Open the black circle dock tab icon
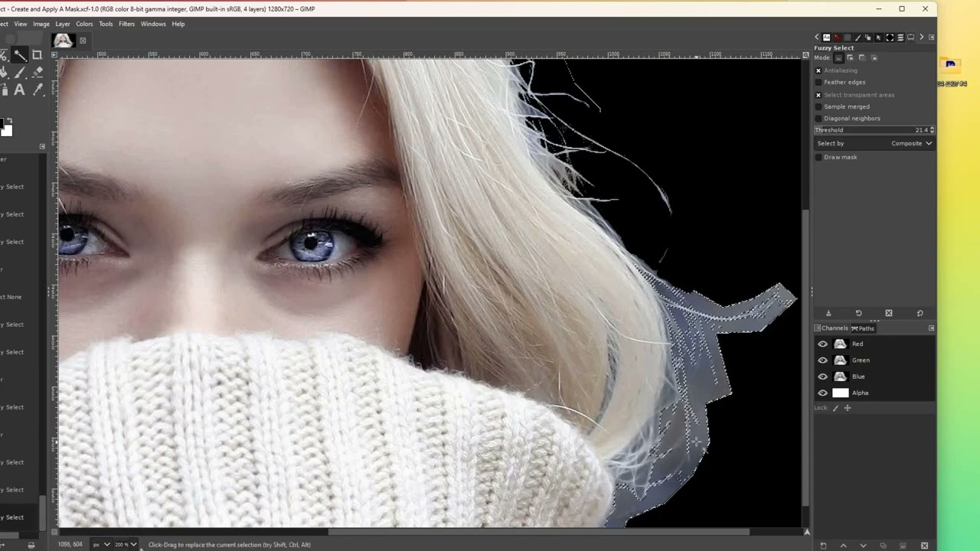Image resolution: width=980 pixels, height=551 pixels. coord(890,37)
